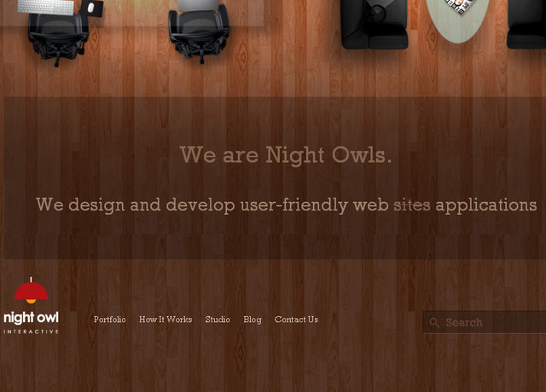Click the red lamp icon in logo

(31, 291)
